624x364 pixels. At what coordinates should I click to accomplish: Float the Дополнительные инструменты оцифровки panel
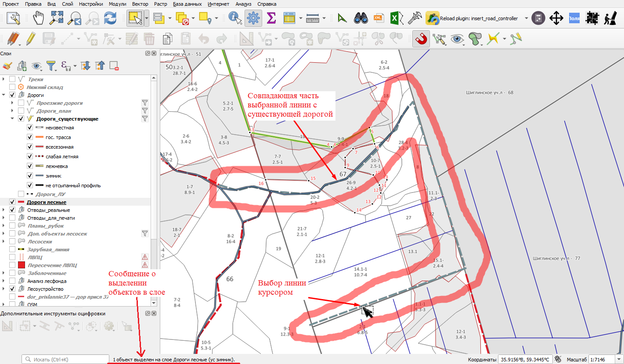tap(148, 314)
